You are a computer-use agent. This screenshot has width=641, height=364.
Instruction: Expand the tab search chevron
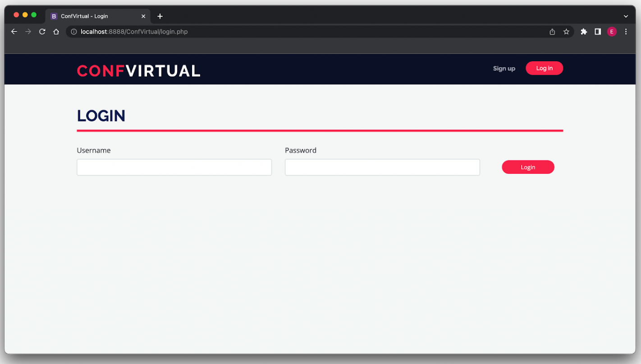coord(626,16)
